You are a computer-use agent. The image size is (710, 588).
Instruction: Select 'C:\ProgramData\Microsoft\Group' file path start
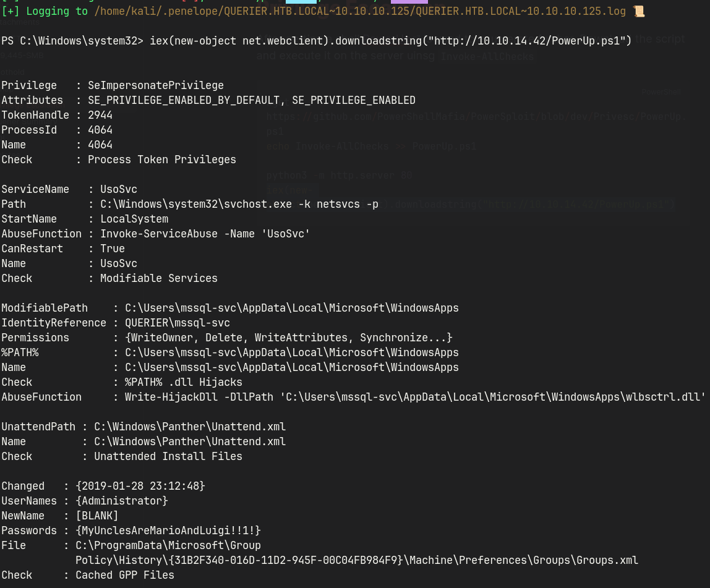point(168,545)
